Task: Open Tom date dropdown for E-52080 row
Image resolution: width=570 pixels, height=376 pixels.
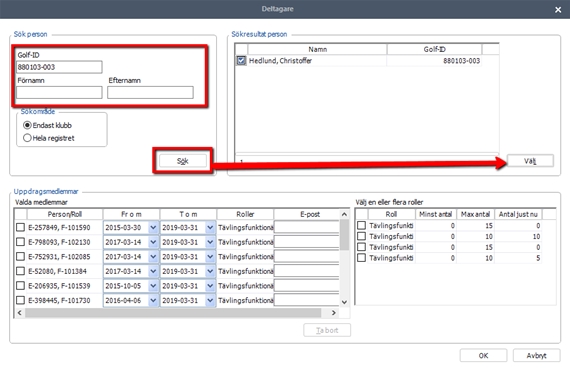Action: [x=210, y=271]
